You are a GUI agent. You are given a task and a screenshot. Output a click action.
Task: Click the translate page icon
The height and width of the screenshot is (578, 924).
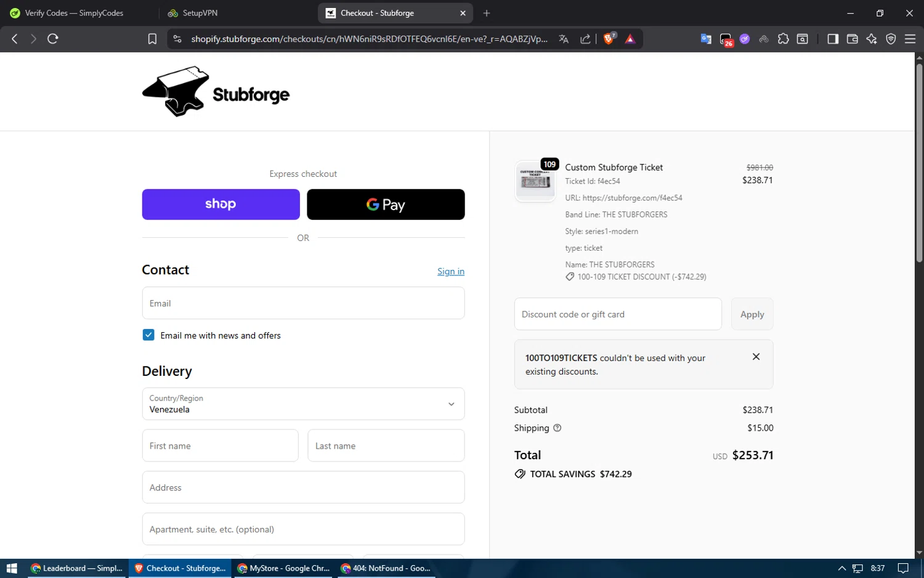point(564,39)
